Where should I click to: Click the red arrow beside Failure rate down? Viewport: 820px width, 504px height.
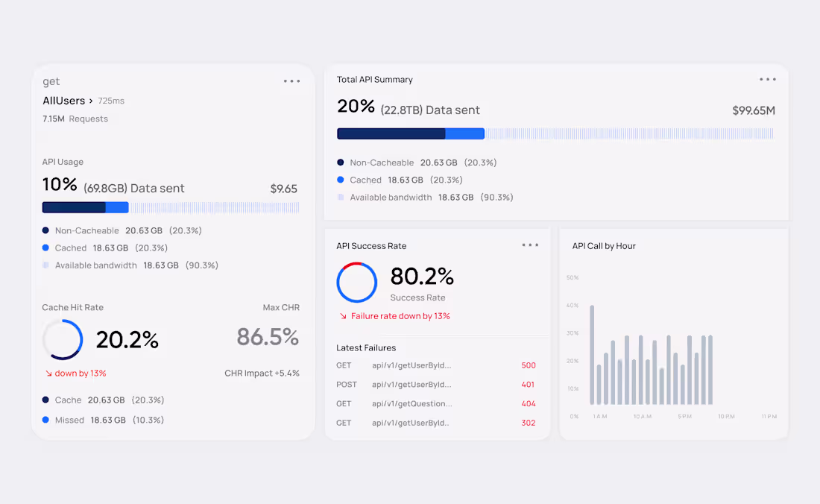(x=343, y=316)
